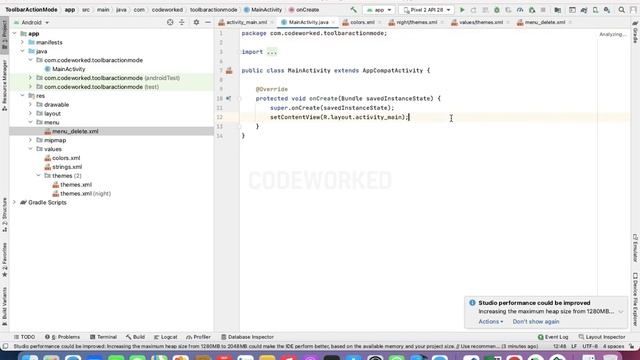Collapse the menu folder
The height and width of the screenshot is (360, 640).
pos(30,122)
